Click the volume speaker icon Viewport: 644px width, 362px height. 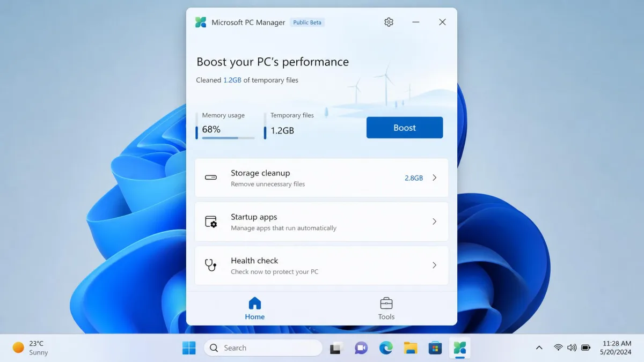572,348
